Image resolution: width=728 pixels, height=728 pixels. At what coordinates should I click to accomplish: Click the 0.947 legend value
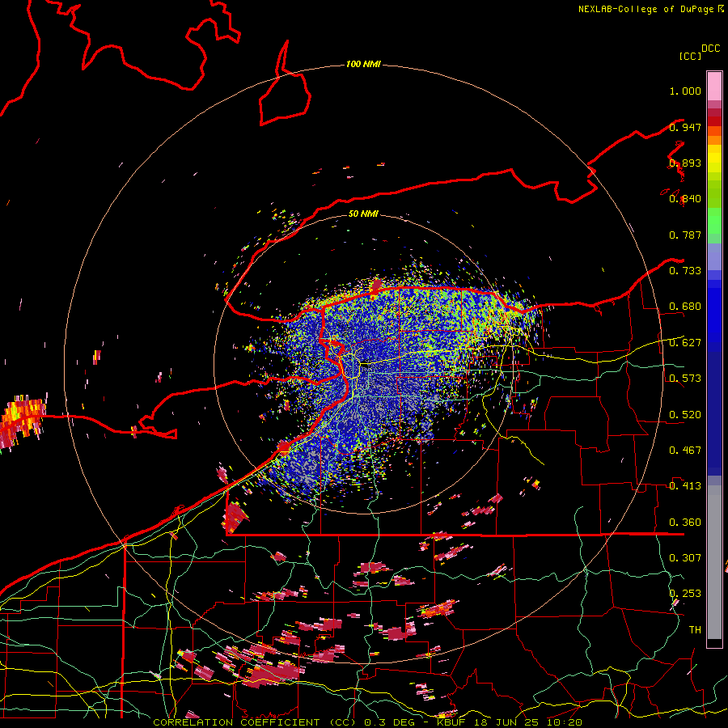pyautogui.click(x=685, y=127)
